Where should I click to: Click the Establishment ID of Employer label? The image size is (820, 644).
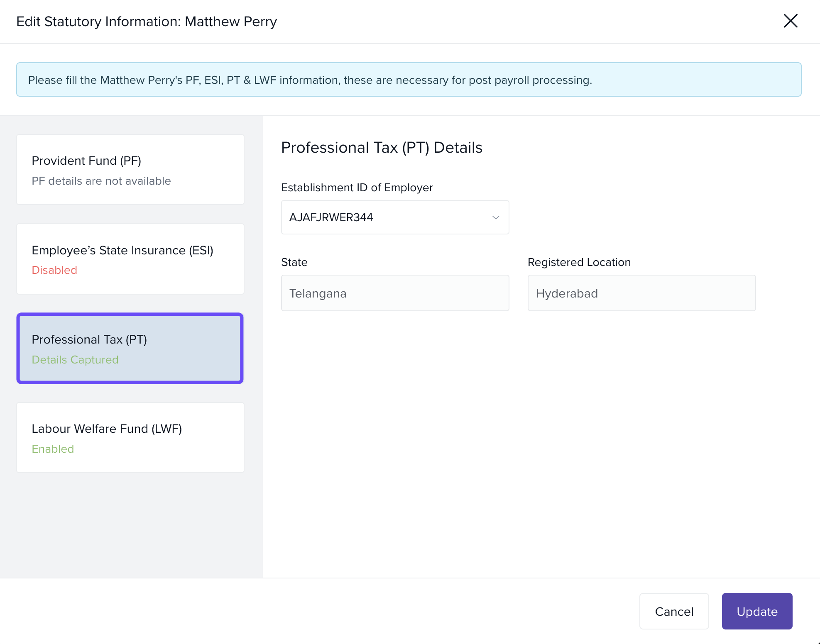(357, 188)
